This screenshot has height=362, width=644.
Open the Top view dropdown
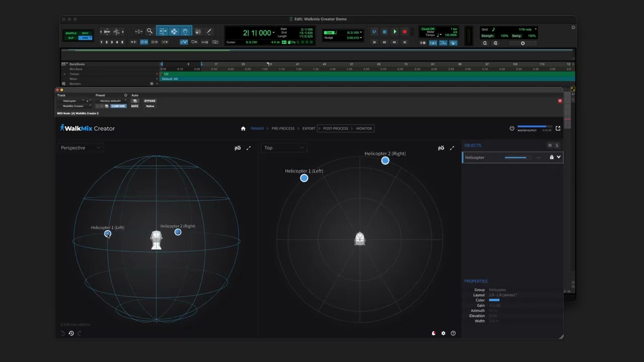pyautogui.click(x=284, y=148)
